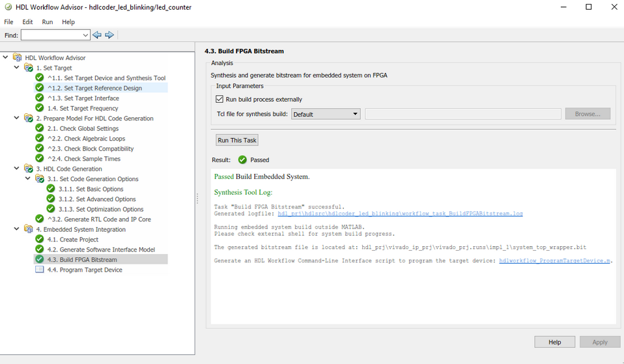Click the Run This Task button
Screen dimensions: 624x364
(237, 140)
